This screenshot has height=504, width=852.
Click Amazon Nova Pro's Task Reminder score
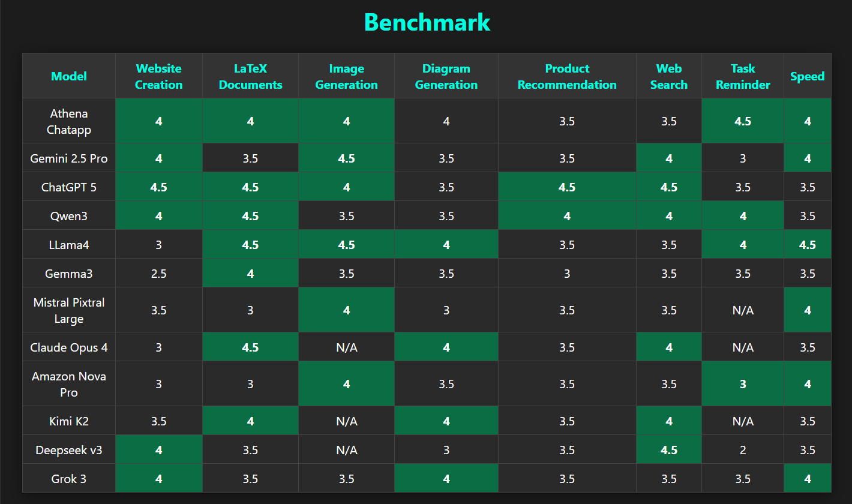[x=743, y=384]
